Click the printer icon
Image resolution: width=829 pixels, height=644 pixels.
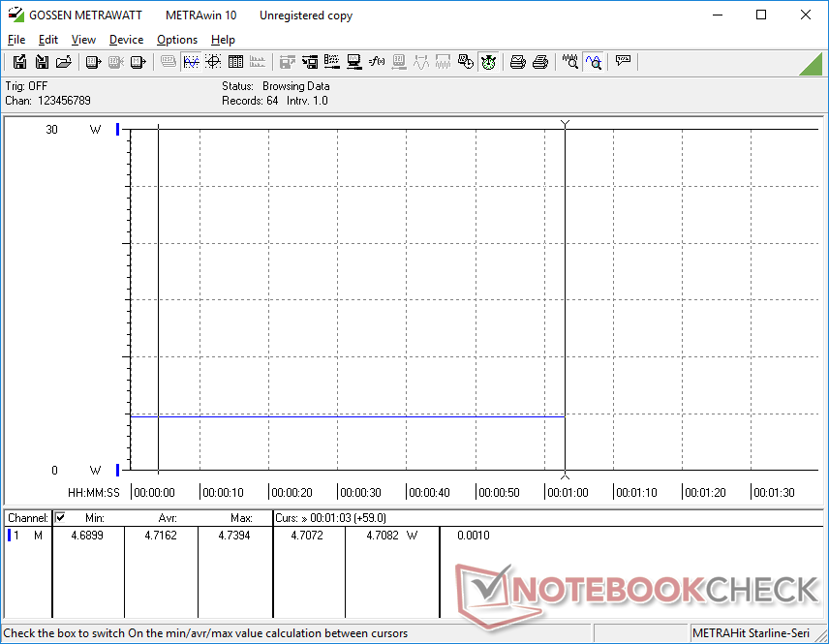click(x=539, y=62)
